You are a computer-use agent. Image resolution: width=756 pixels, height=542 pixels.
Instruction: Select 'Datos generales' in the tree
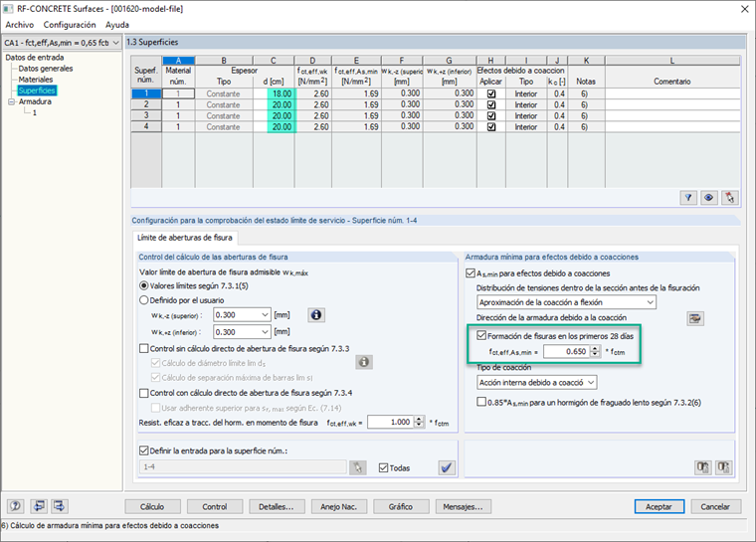click(46, 69)
